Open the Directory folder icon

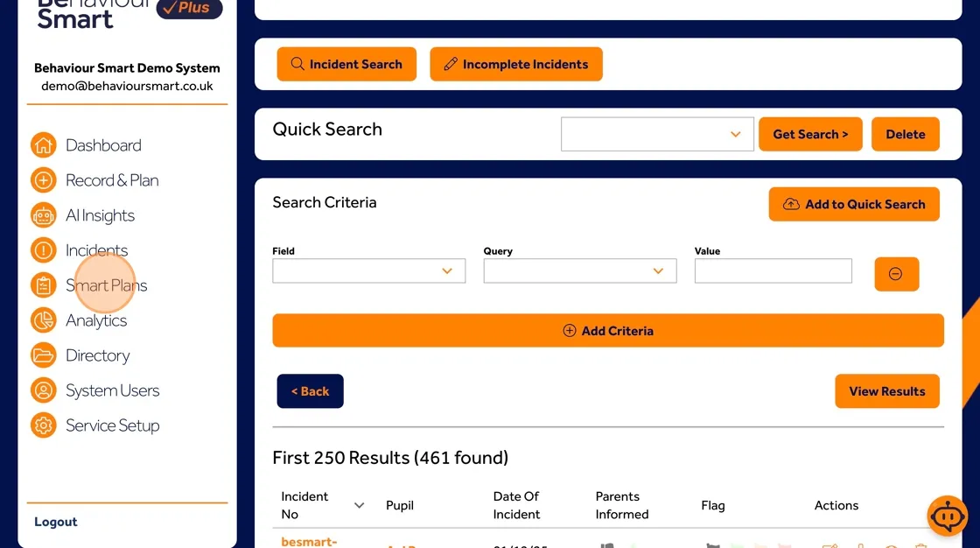tap(43, 355)
